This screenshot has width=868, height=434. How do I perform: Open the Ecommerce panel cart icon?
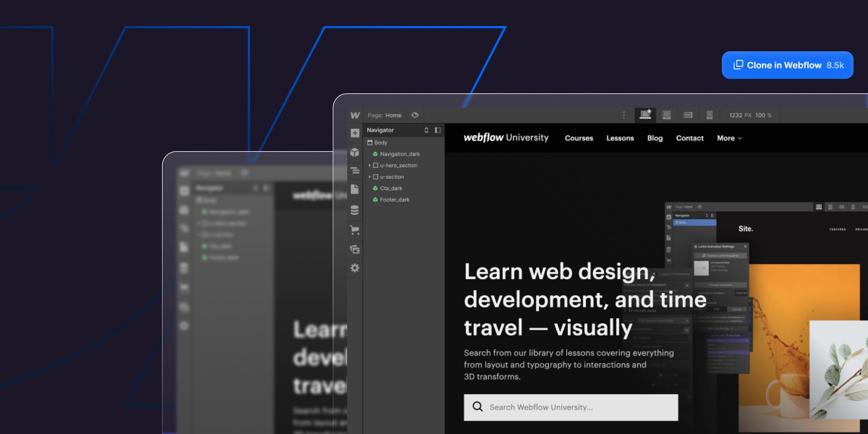point(355,230)
